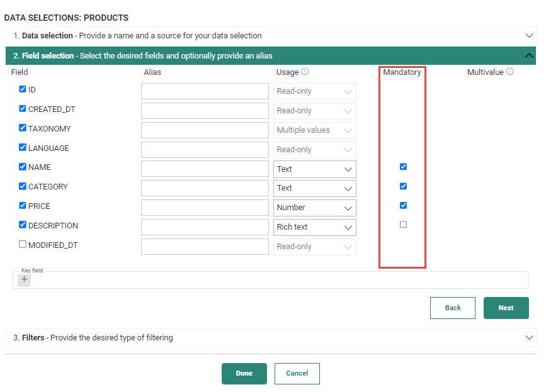The width and height of the screenshot is (546, 392).
Task: Expand the Filters section
Action: pyautogui.click(x=528, y=337)
